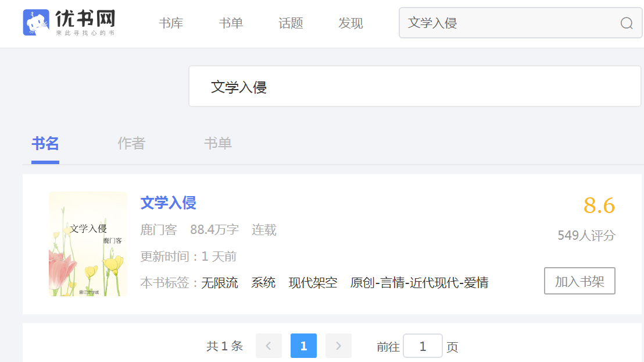Switch to the 书单 search tab

[218, 143]
